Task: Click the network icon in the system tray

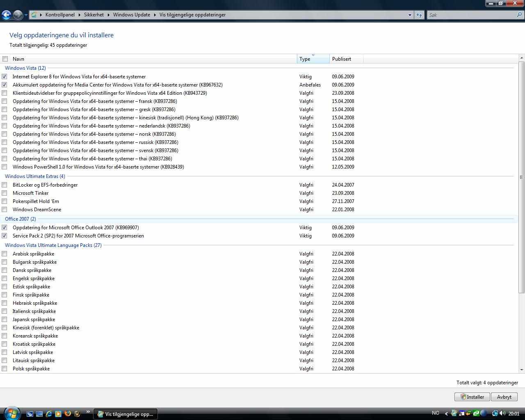Action: 495,413
